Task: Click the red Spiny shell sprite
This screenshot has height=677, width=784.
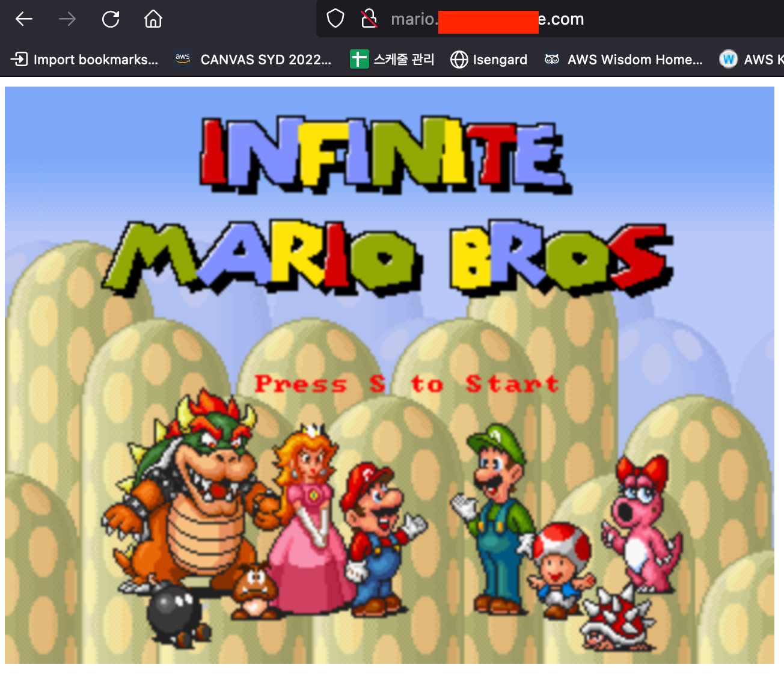Action: coord(618,619)
